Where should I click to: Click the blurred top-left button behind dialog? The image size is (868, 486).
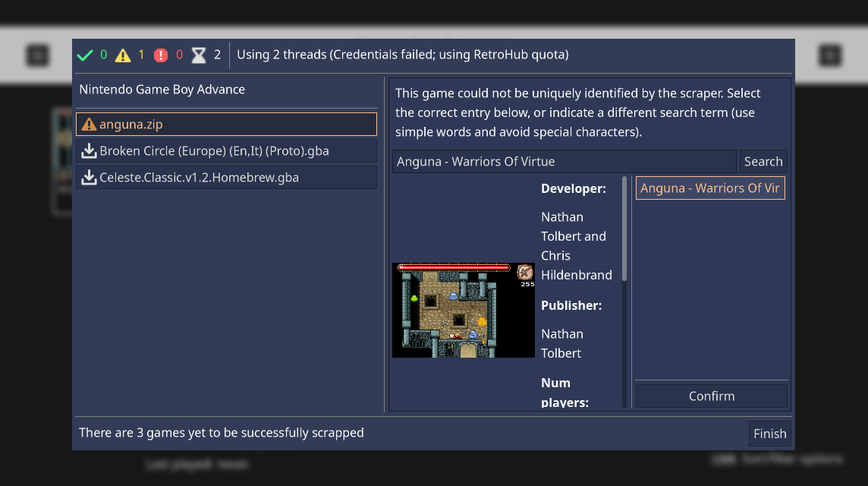point(38,55)
